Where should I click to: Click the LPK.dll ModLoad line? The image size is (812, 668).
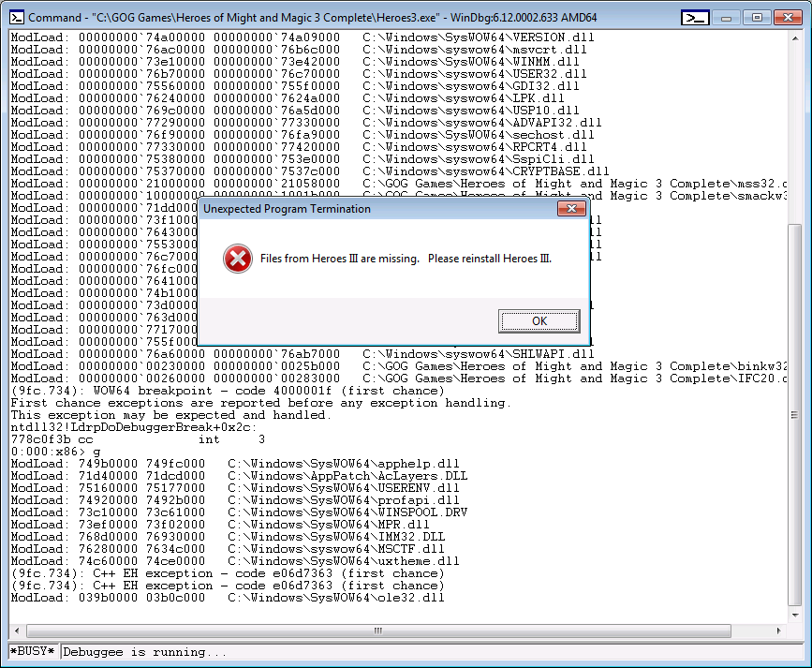click(x=288, y=98)
